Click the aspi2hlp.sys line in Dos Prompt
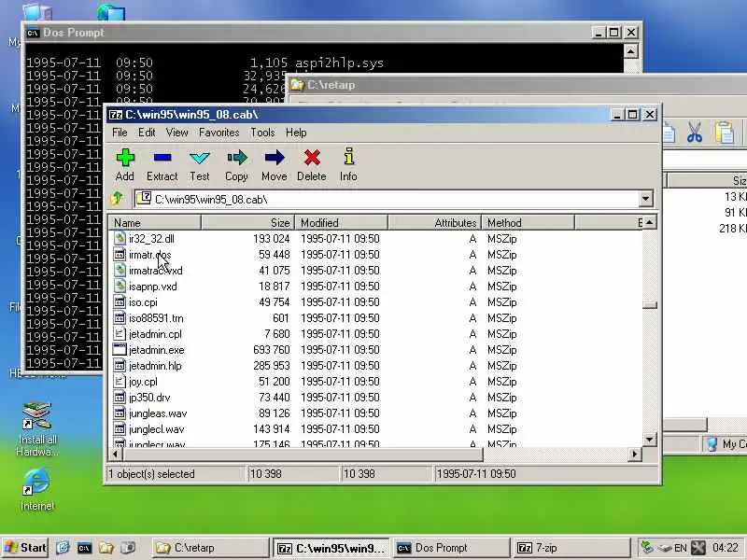The width and height of the screenshot is (747, 560). pos(204,63)
